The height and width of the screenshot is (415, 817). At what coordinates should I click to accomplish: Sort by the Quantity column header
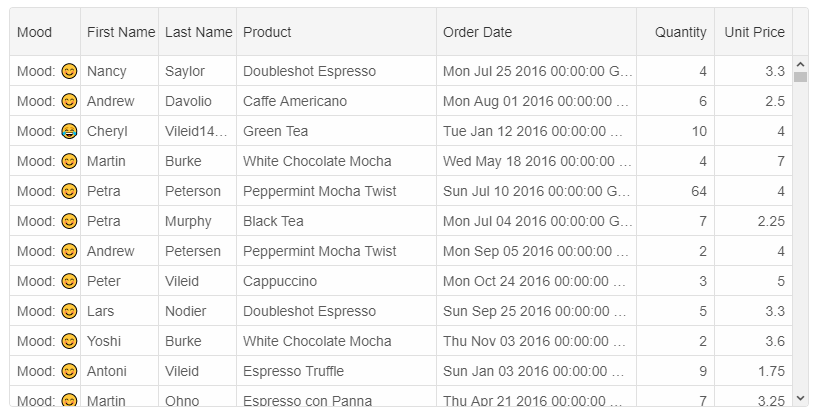[x=680, y=32]
